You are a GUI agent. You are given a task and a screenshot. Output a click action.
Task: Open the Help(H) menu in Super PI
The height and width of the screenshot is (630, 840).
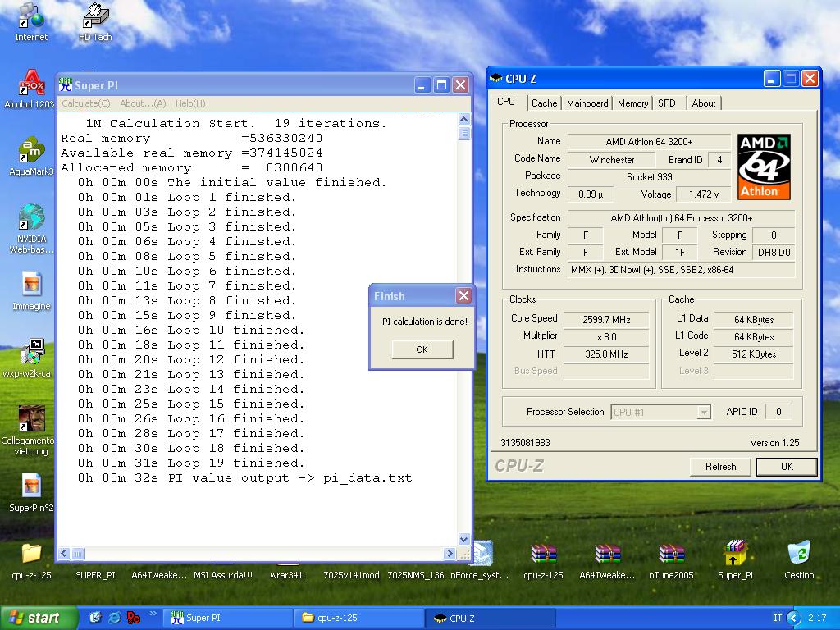(190, 103)
